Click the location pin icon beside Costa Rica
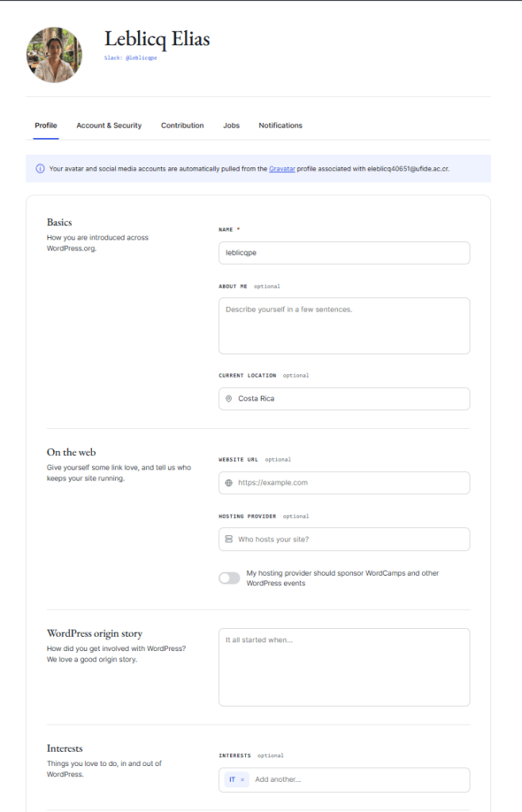Screen dimensions: 522x812 pyautogui.click(x=228, y=398)
